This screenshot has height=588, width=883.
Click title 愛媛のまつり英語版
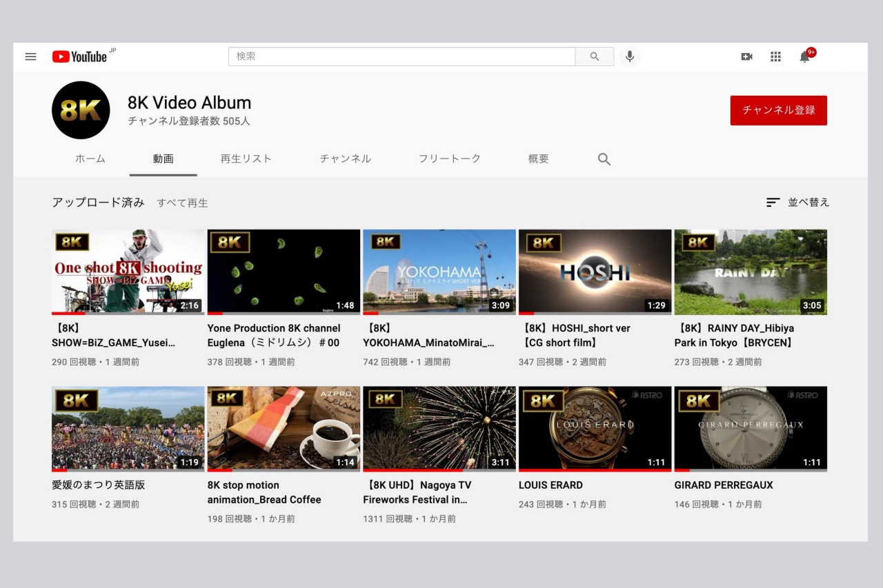pos(99,485)
